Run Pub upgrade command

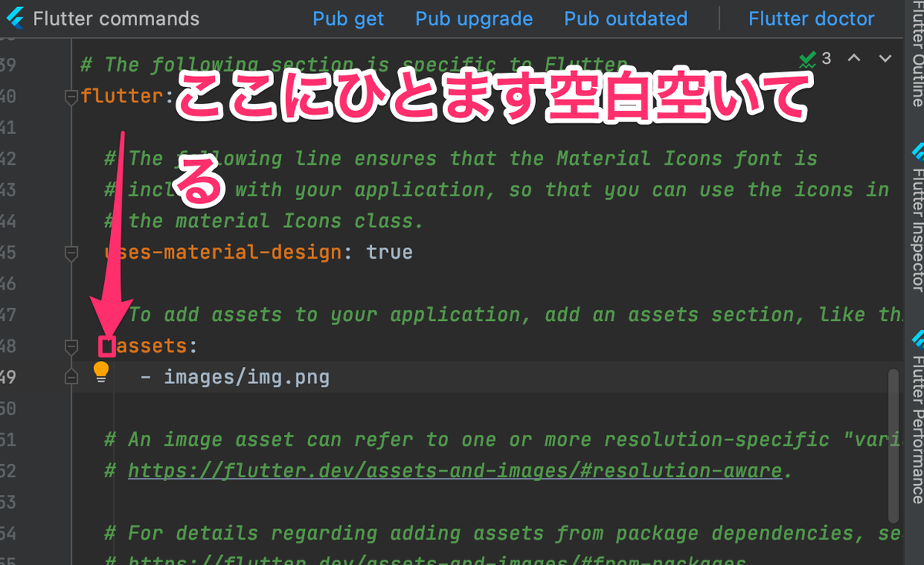click(474, 18)
